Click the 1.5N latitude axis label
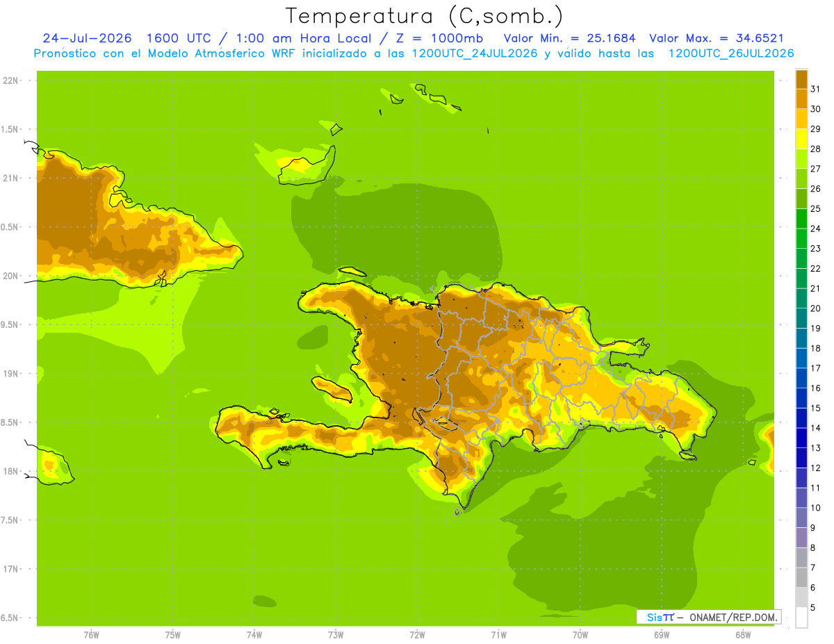834x644 pixels. tap(10, 129)
